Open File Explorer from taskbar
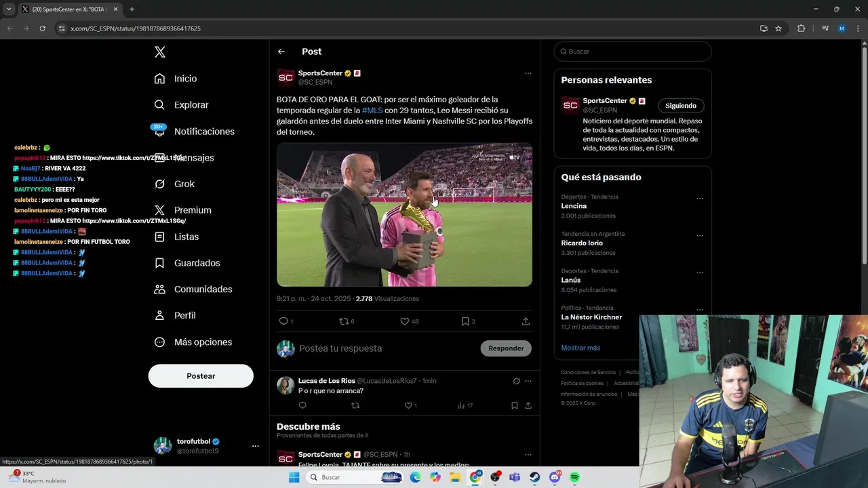This screenshot has height=488, width=868. point(455,477)
